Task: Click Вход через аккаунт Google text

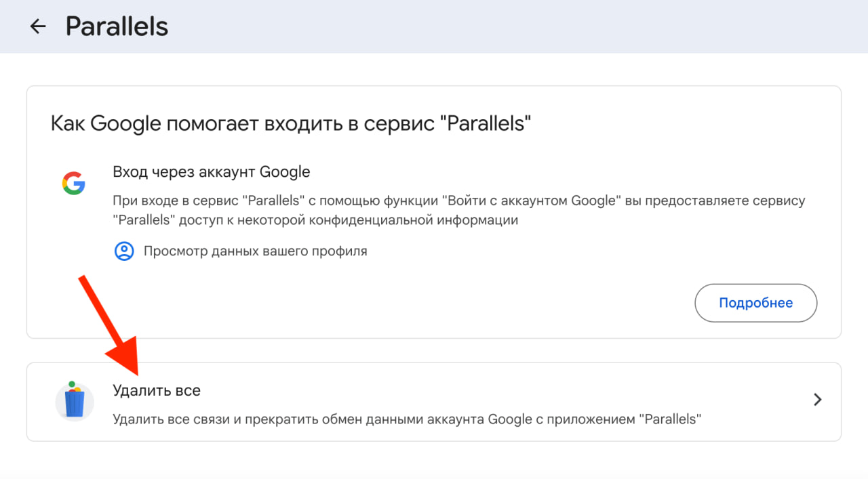Action: tap(212, 172)
